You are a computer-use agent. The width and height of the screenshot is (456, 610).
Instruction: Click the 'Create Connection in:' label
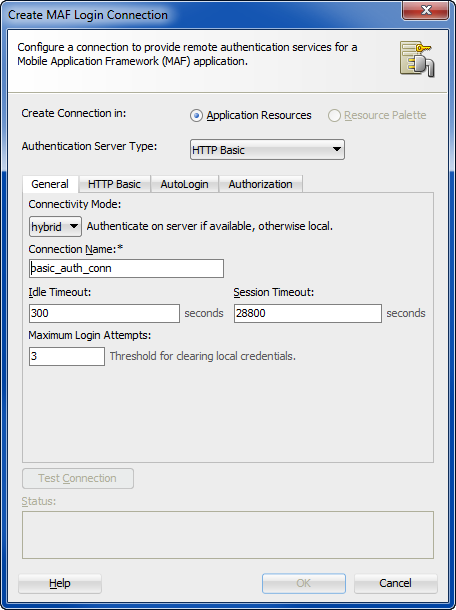point(74,113)
